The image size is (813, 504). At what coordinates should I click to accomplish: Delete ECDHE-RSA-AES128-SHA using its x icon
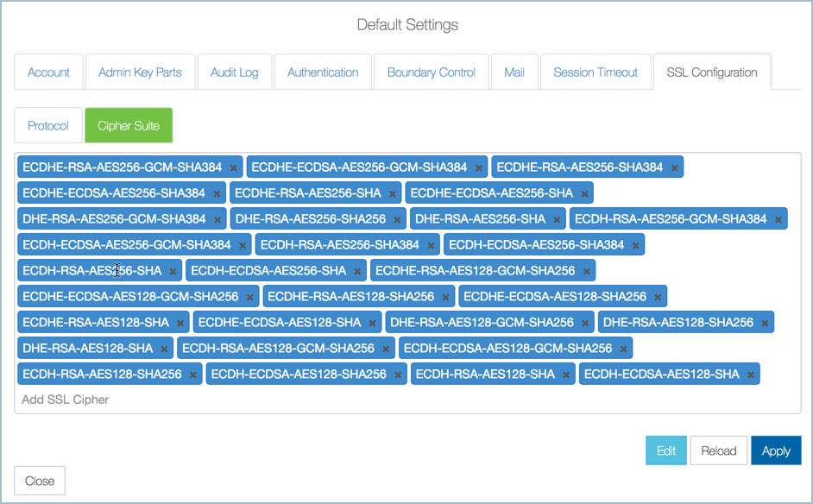[x=180, y=323]
